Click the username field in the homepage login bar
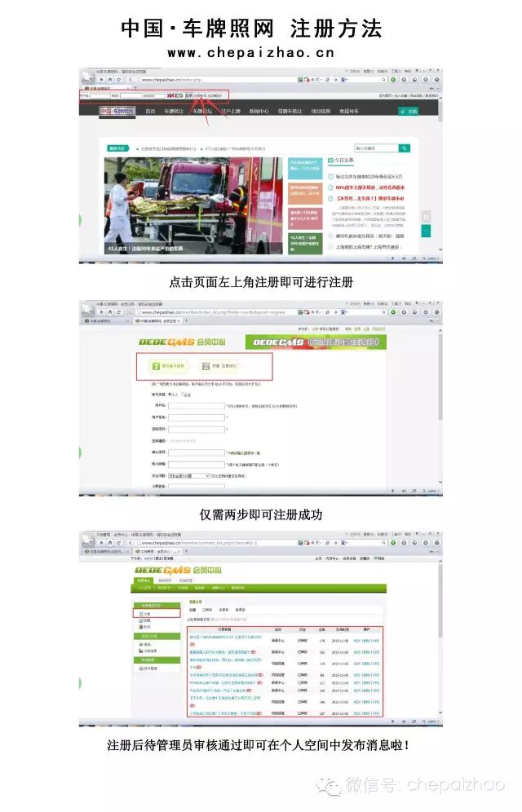Viewport: 522px width, 812px height. coord(100,96)
